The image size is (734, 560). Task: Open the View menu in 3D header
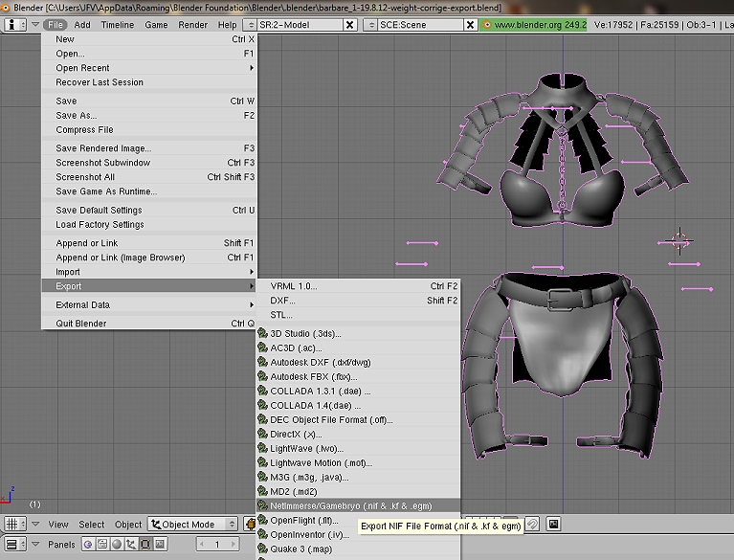58,525
